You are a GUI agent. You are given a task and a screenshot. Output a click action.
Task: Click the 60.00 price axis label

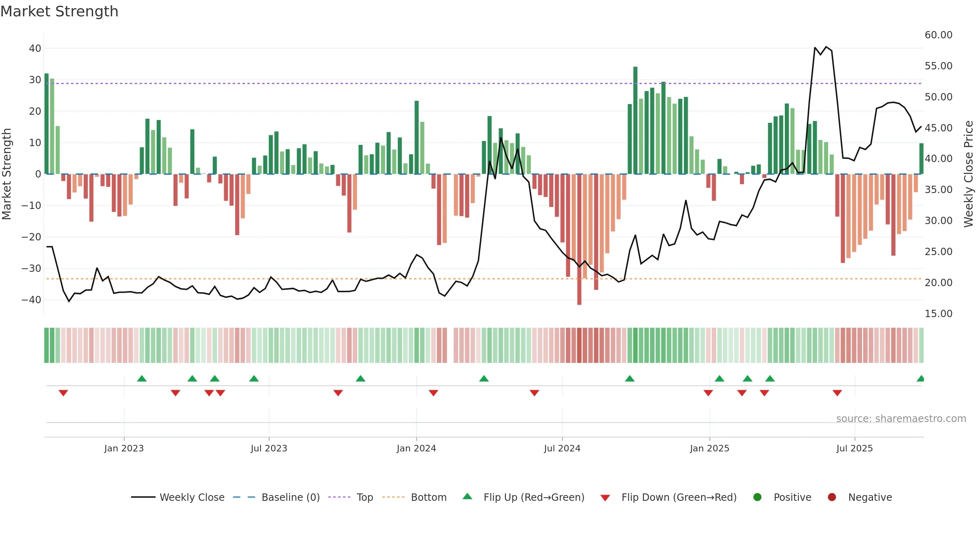coord(939,35)
